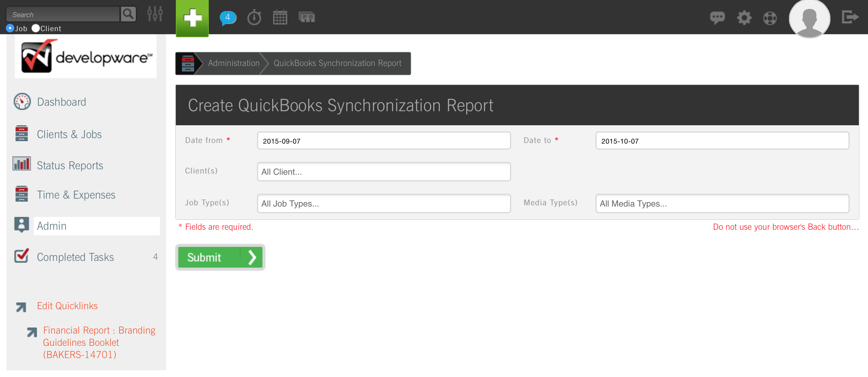Click the Completed Tasks count 4

pyautogui.click(x=155, y=257)
